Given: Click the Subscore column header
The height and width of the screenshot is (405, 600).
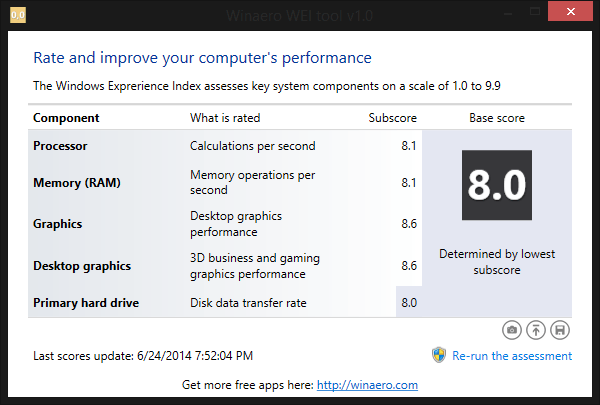Looking at the screenshot, I should coord(393,118).
